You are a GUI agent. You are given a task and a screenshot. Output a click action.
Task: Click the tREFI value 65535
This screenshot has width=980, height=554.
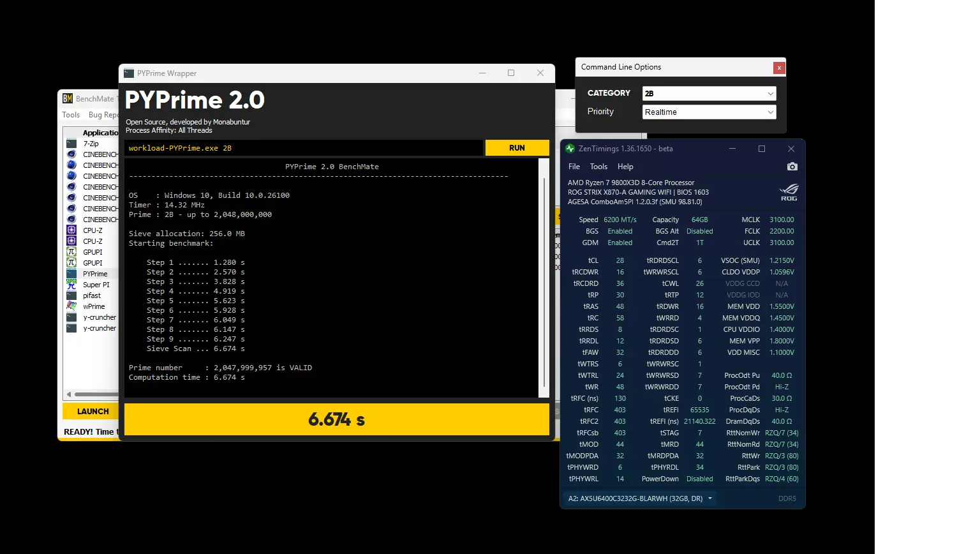click(700, 410)
